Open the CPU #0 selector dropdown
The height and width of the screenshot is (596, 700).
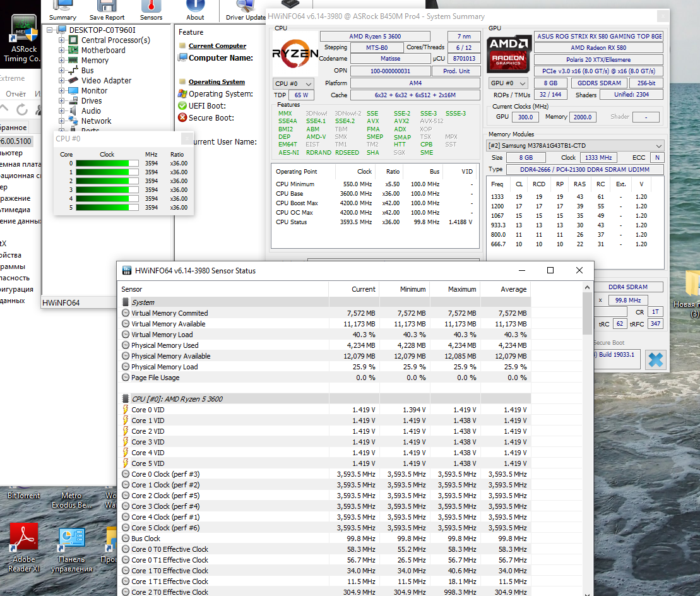pyautogui.click(x=294, y=83)
